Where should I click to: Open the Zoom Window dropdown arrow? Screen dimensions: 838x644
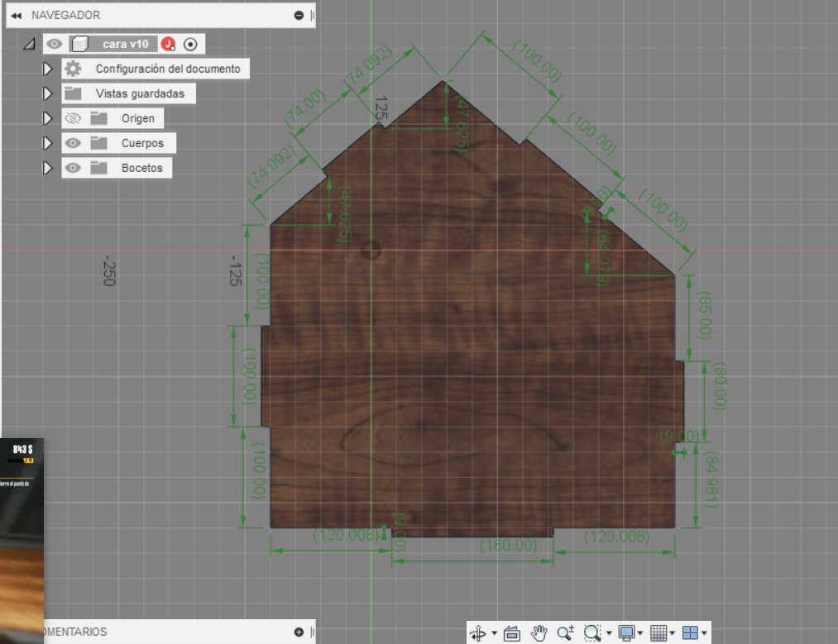[x=609, y=633]
